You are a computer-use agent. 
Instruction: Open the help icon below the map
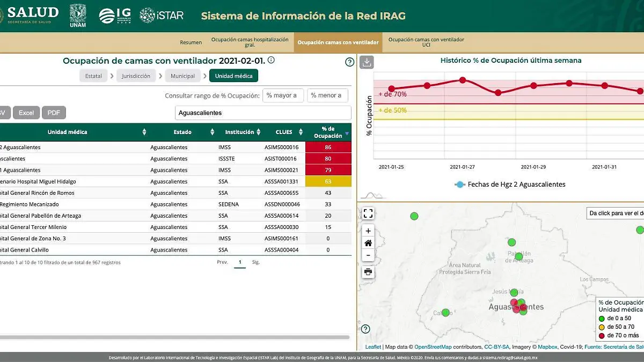(x=367, y=329)
